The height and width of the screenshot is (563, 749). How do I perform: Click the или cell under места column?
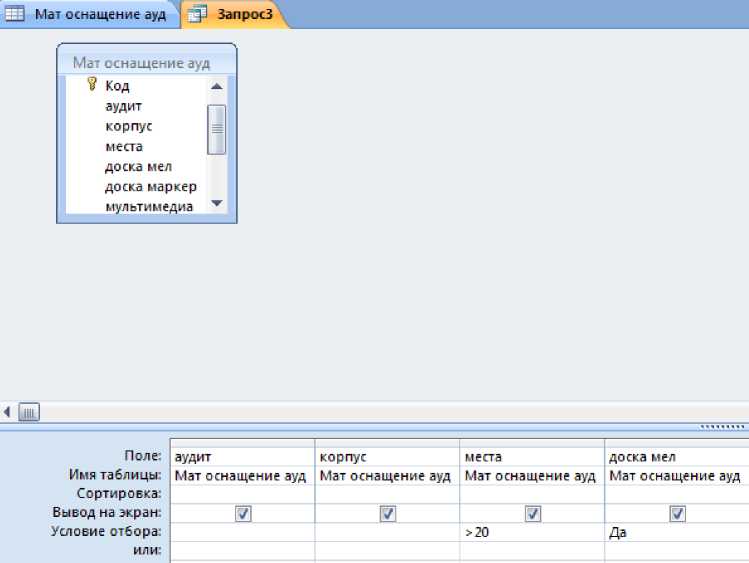tap(532, 551)
